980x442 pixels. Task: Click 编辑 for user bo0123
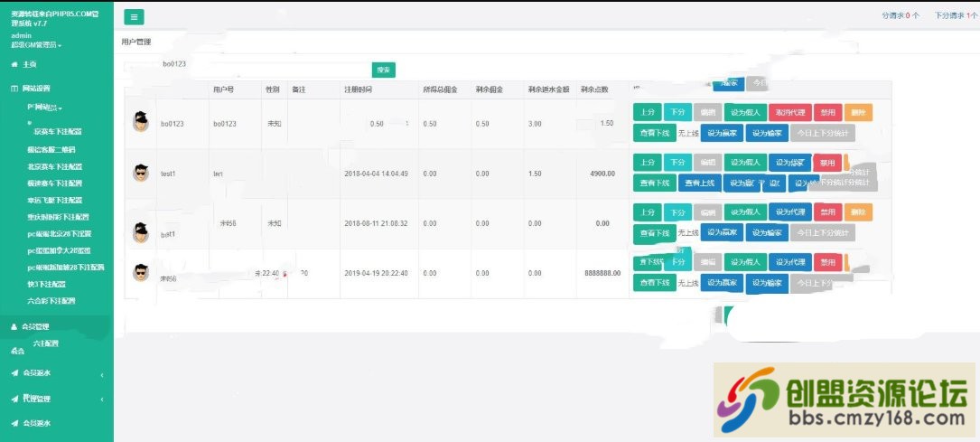click(x=707, y=112)
